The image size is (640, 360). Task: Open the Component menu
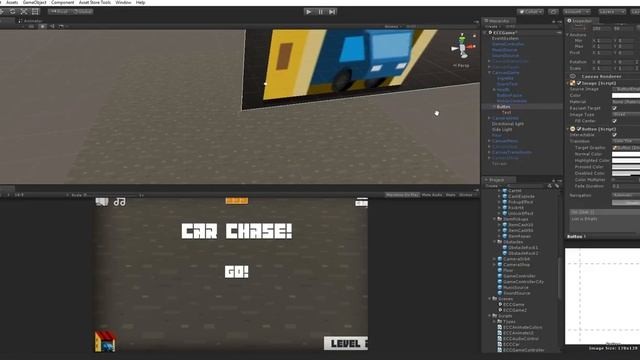coord(62,2)
